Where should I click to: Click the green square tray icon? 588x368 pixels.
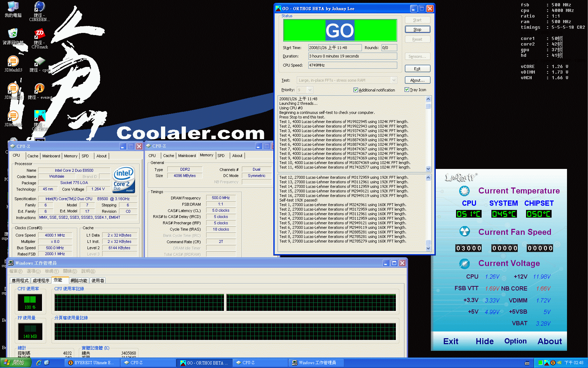point(540,363)
